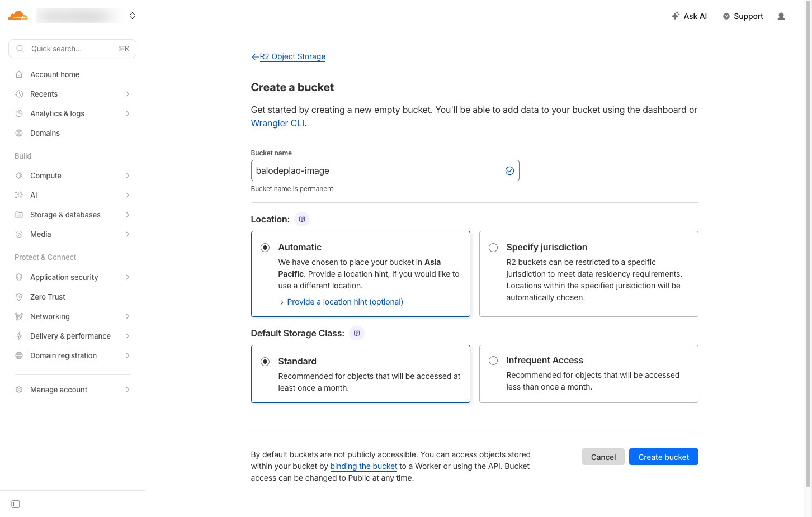Screen dimensions: 812x517
Task: Open Account home in sidebar
Action: pos(55,74)
